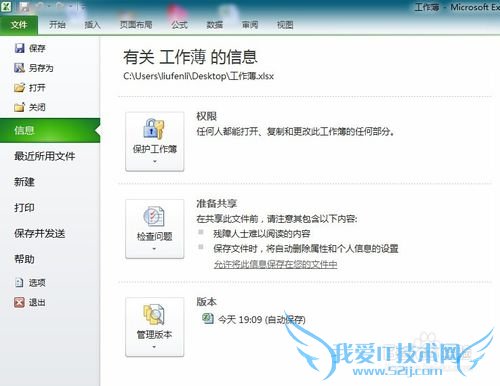Click the 另存为 (Save As) label
The height and width of the screenshot is (386, 500).
click(41, 68)
